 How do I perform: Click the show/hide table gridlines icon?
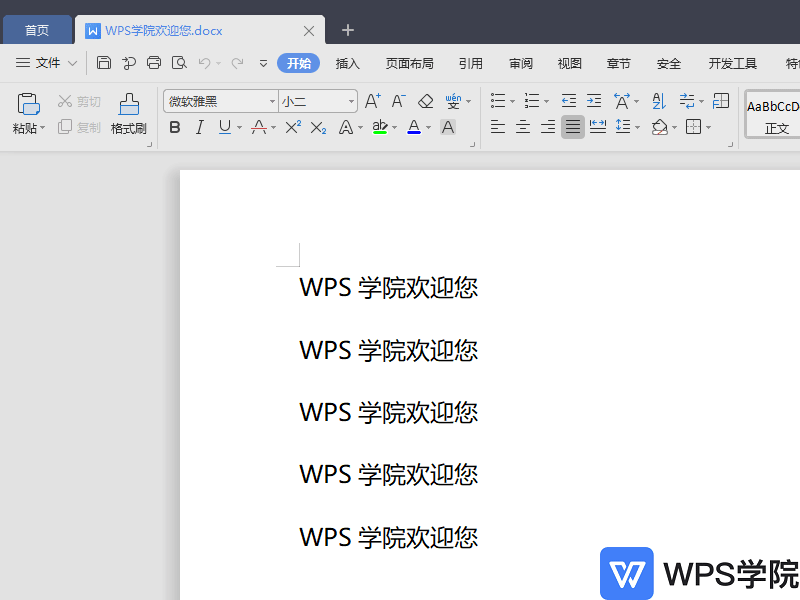721,101
